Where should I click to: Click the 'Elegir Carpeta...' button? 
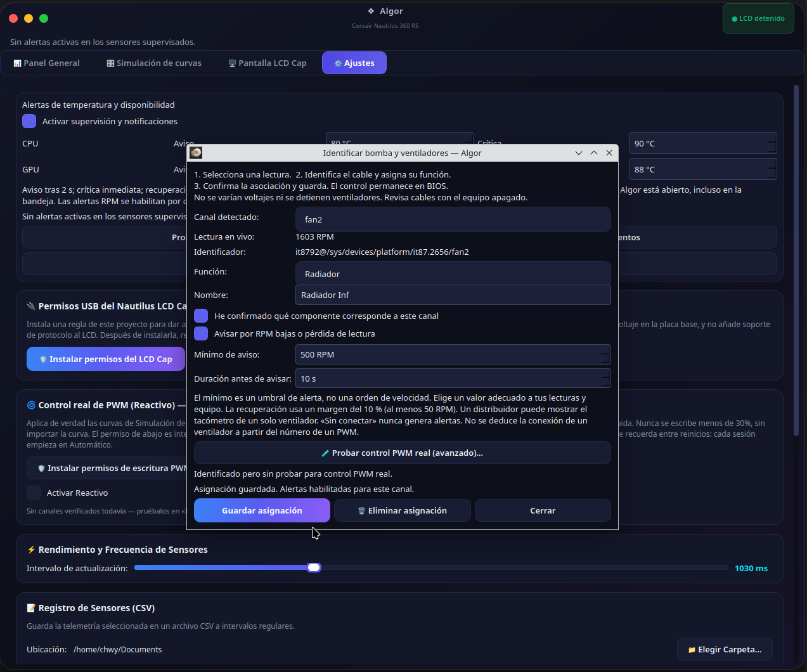(725, 649)
